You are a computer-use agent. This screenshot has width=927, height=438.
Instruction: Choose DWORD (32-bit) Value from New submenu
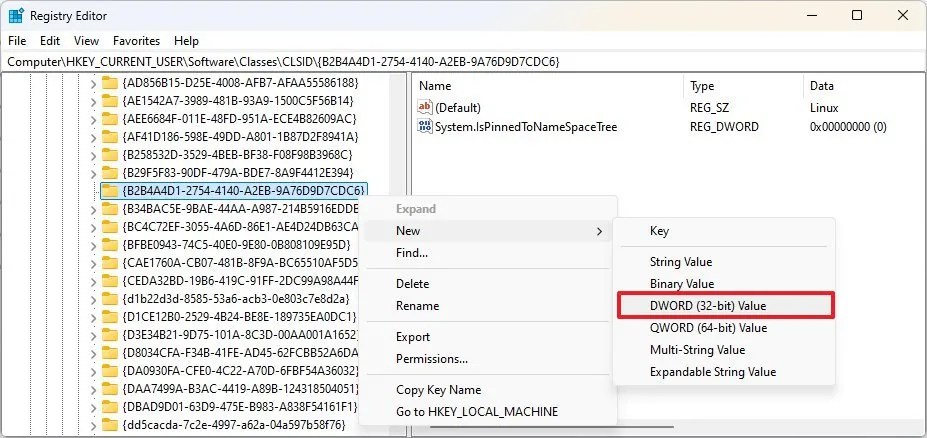coord(726,306)
